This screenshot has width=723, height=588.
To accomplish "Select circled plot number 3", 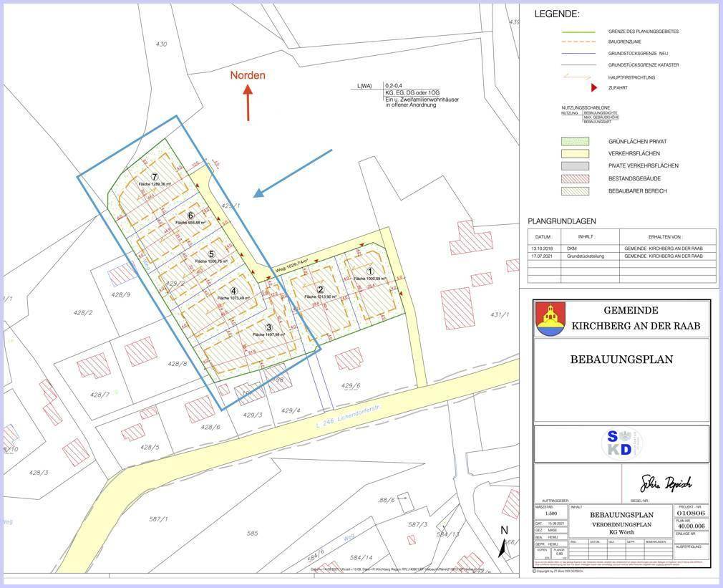I will tap(269, 327).
